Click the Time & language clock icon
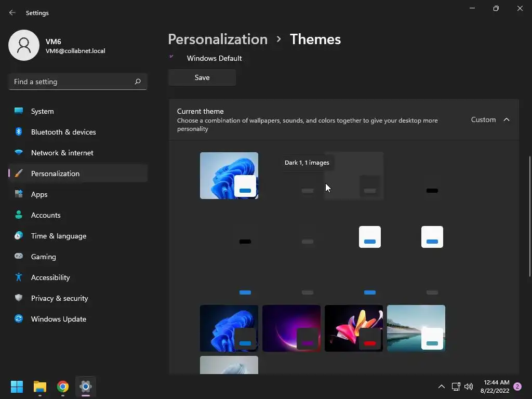Screen dimensions: 532x399 (x=19, y=235)
